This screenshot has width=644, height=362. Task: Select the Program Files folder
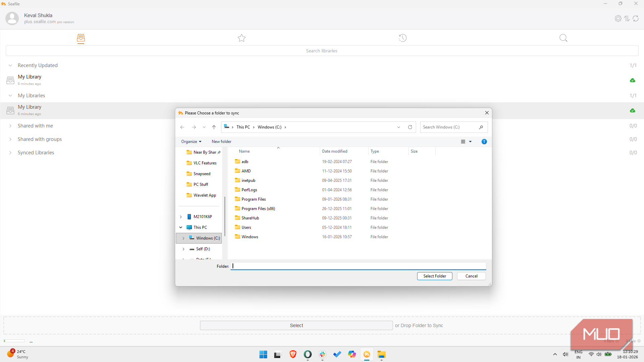click(254, 199)
